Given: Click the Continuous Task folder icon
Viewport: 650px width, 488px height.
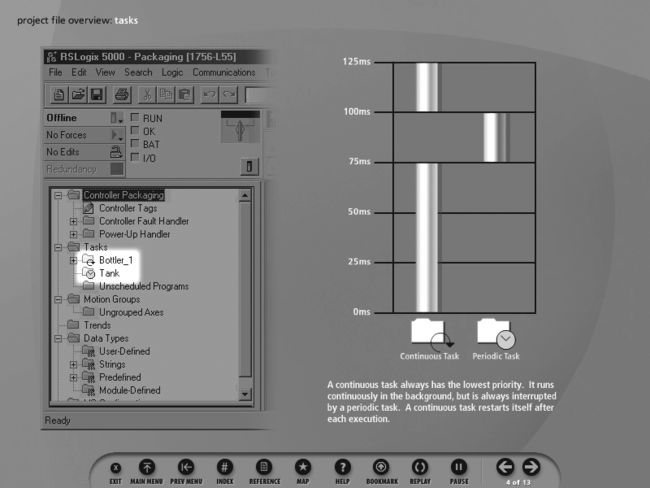Looking at the screenshot, I should (x=431, y=334).
